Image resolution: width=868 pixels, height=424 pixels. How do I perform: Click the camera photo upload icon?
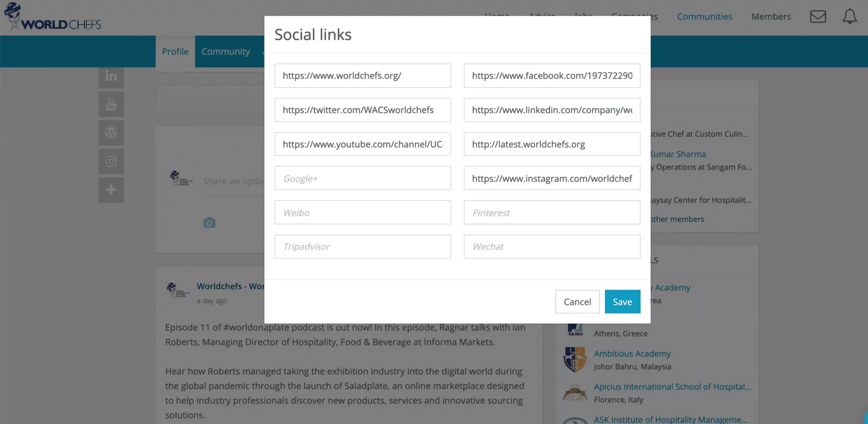(209, 223)
